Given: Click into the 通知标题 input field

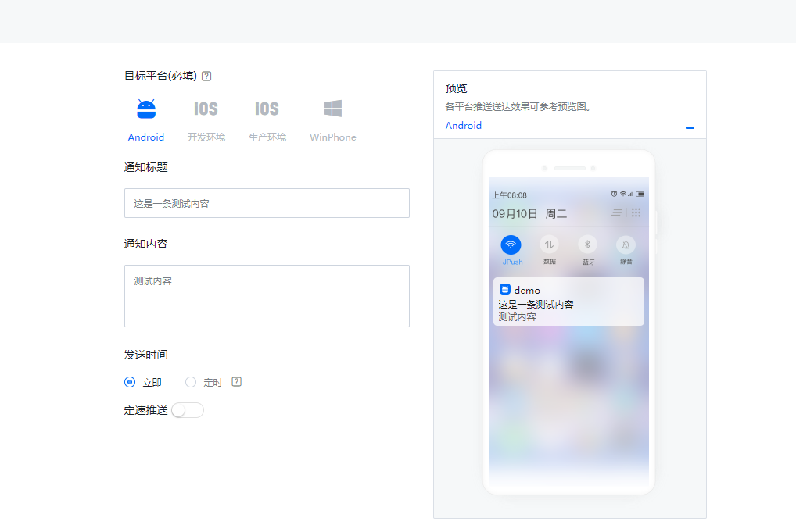Looking at the screenshot, I should pyautogui.click(x=267, y=203).
